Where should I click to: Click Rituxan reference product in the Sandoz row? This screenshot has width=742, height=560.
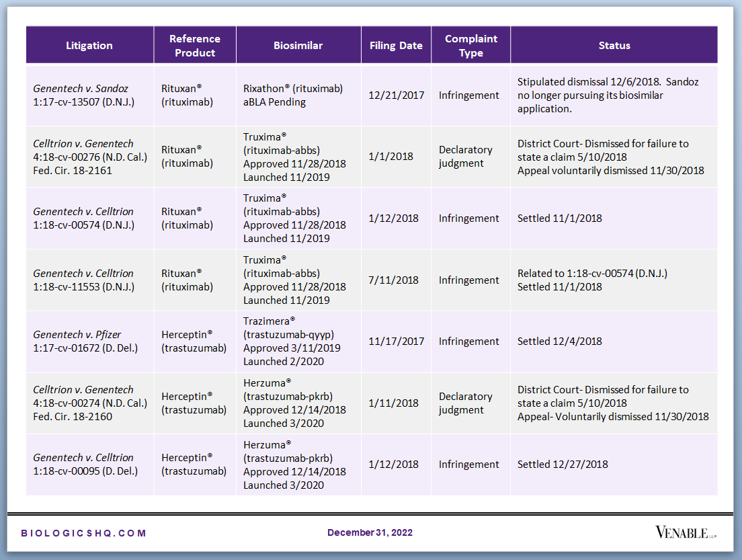click(x=195, y=95)
